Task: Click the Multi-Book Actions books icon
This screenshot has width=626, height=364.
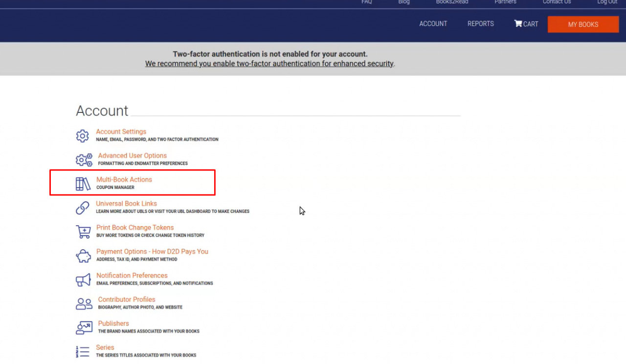Action: pos(83,183)
